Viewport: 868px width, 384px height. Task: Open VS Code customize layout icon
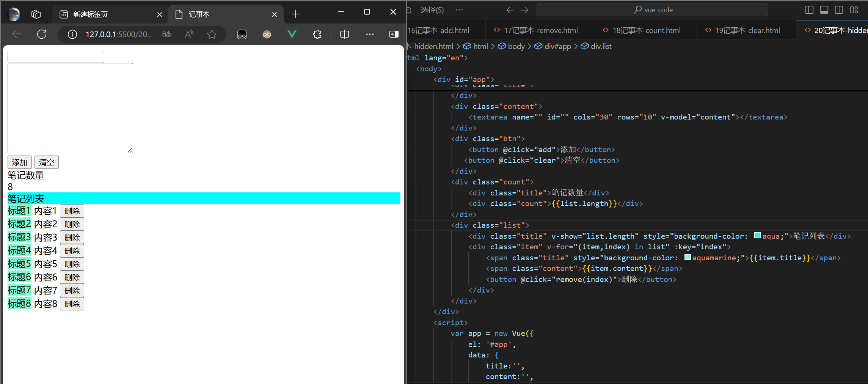tap(854, 10)
